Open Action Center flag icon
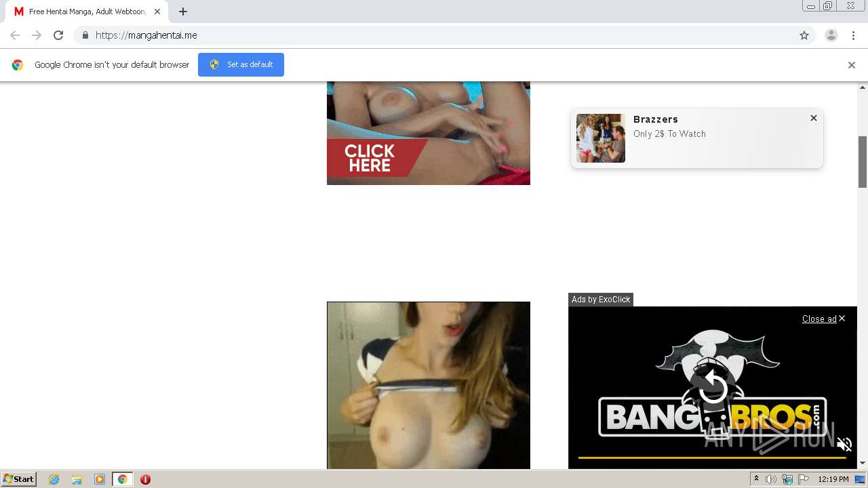The width and height of the screenshot is (868, 488). pos(804,479)
